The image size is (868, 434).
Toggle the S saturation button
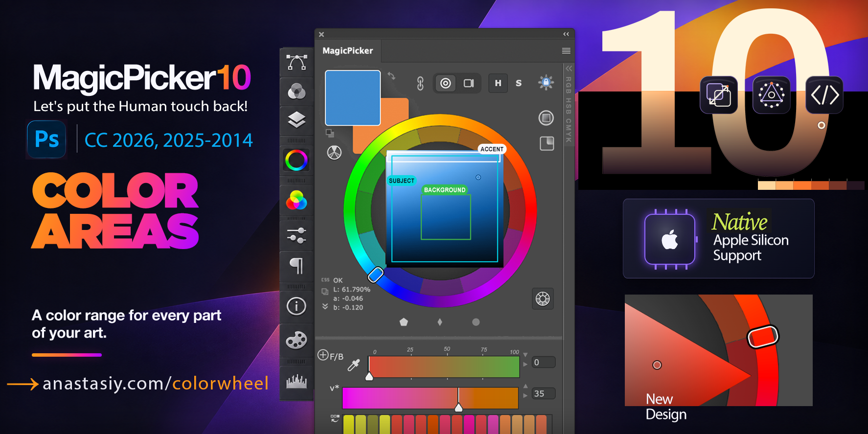pyautogui.click(x=519, y=83)
